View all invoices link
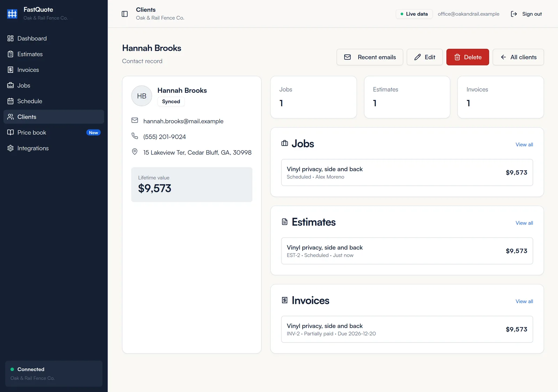The height and width of the screenshot is (392, 558). click(x=524, y=301)
